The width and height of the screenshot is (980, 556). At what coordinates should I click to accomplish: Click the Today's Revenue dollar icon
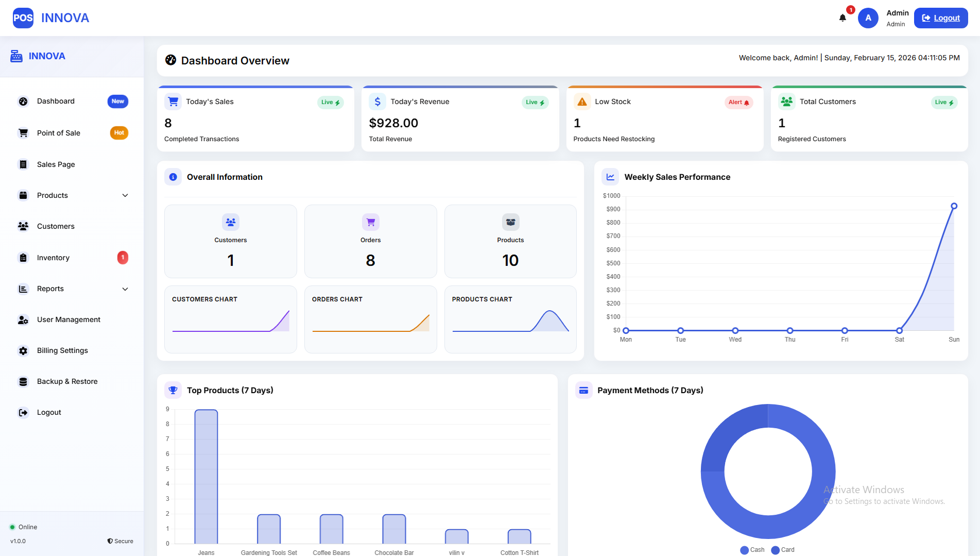[x=377, y=102]
